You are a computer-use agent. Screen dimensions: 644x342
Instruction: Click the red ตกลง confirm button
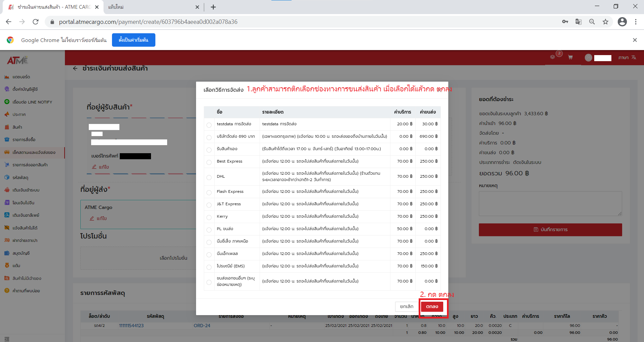point(432,306)
